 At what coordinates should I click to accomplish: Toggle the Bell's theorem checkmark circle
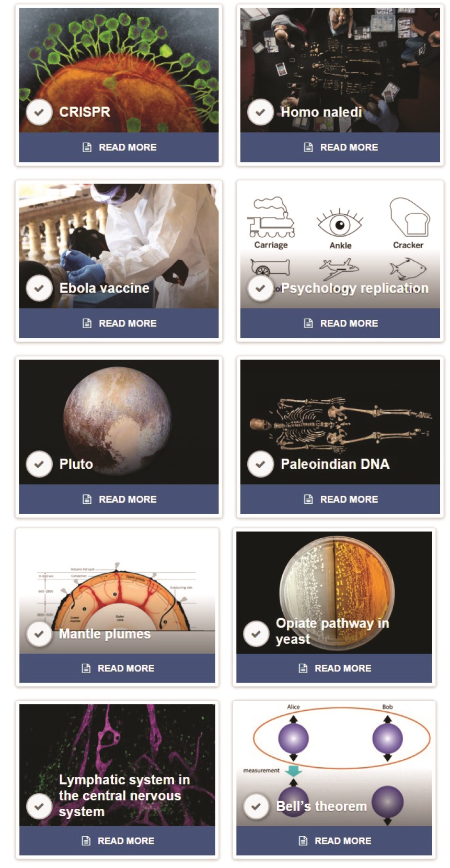coord(256,806)
